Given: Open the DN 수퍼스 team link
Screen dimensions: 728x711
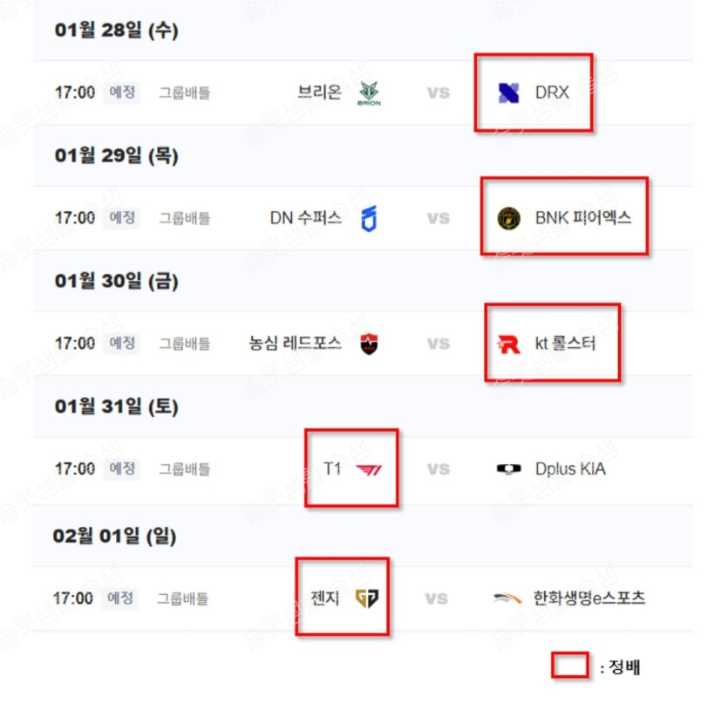Looking at the screenshot, I should (305, 218).
